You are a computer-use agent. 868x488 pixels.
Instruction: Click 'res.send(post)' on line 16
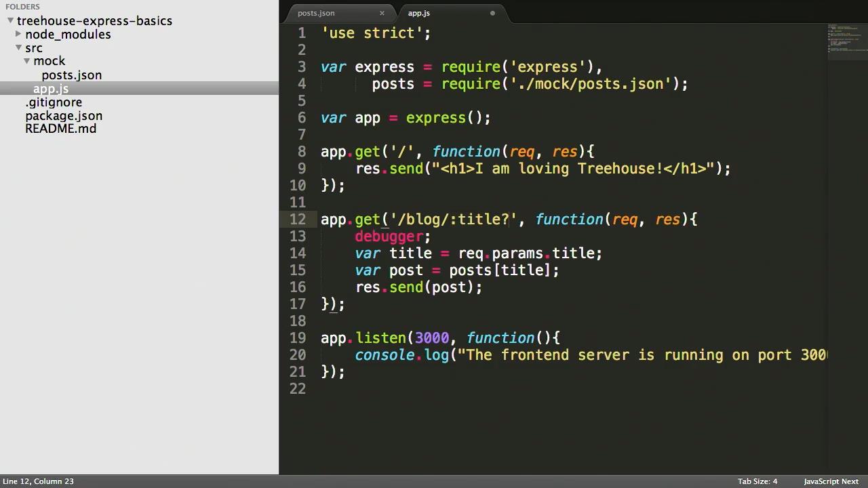(414, 287)
